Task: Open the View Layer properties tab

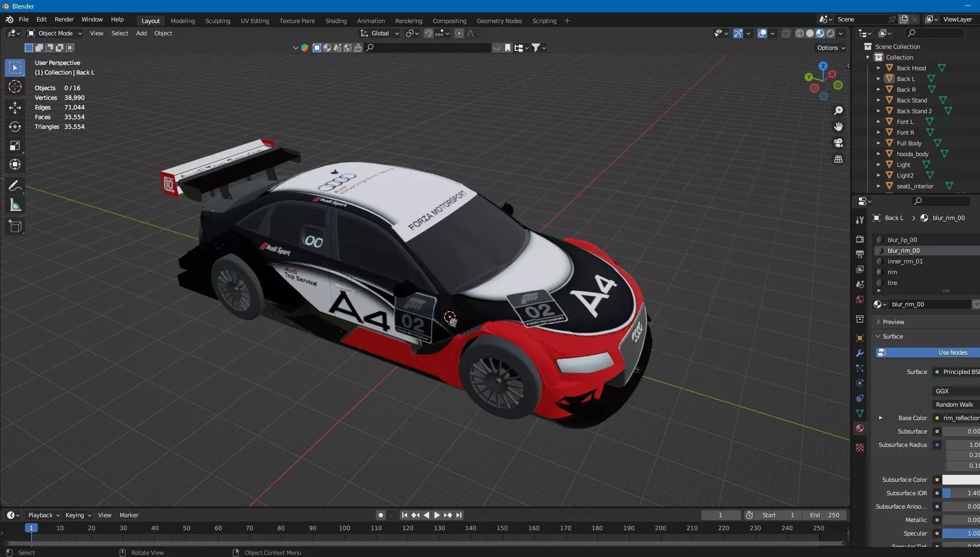Action: click(x=860, y=269)
